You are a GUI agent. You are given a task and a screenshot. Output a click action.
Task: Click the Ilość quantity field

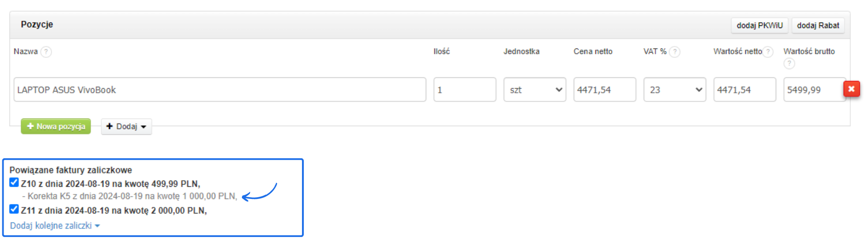click(x=464, y=90)
